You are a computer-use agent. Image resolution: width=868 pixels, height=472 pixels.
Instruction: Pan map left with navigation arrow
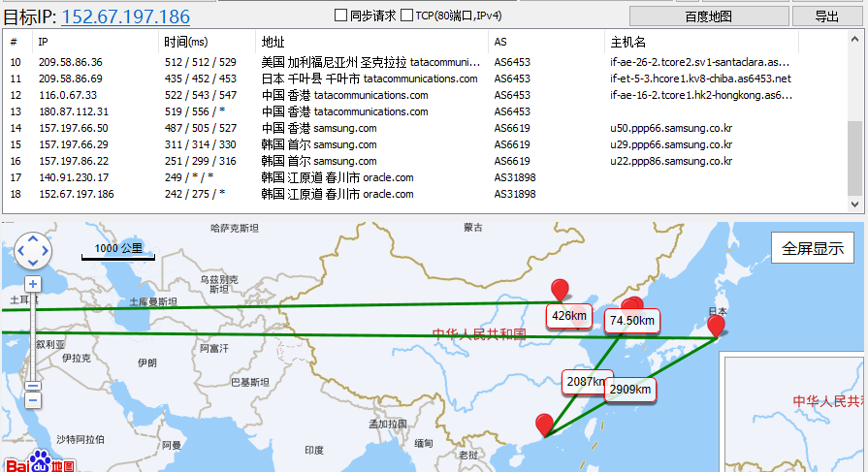[20, 251]
